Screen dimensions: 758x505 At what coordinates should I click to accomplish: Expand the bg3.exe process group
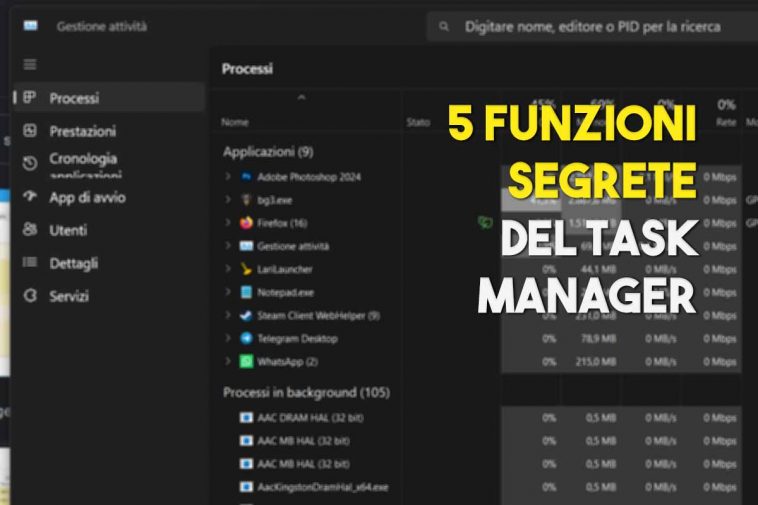point(228,199)
